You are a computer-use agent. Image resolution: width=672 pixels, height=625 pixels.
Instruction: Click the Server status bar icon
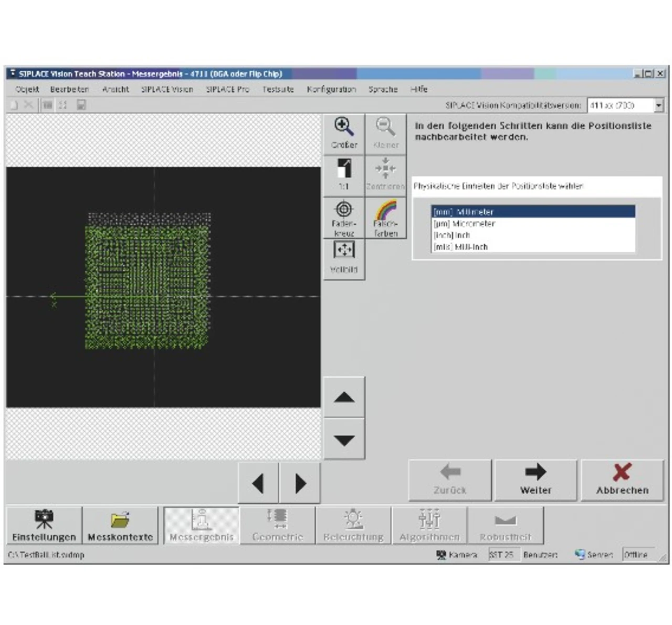tap(580, 555)
